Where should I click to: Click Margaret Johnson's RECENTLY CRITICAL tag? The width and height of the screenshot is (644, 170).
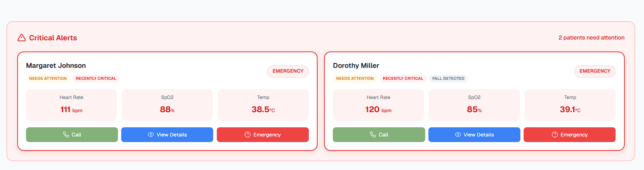96,79
